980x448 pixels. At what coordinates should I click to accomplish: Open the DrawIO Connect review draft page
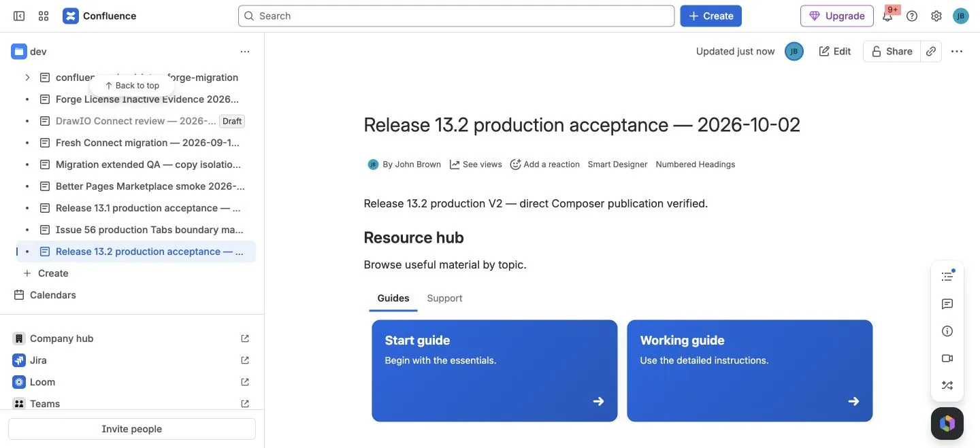(x=136, y=121)
